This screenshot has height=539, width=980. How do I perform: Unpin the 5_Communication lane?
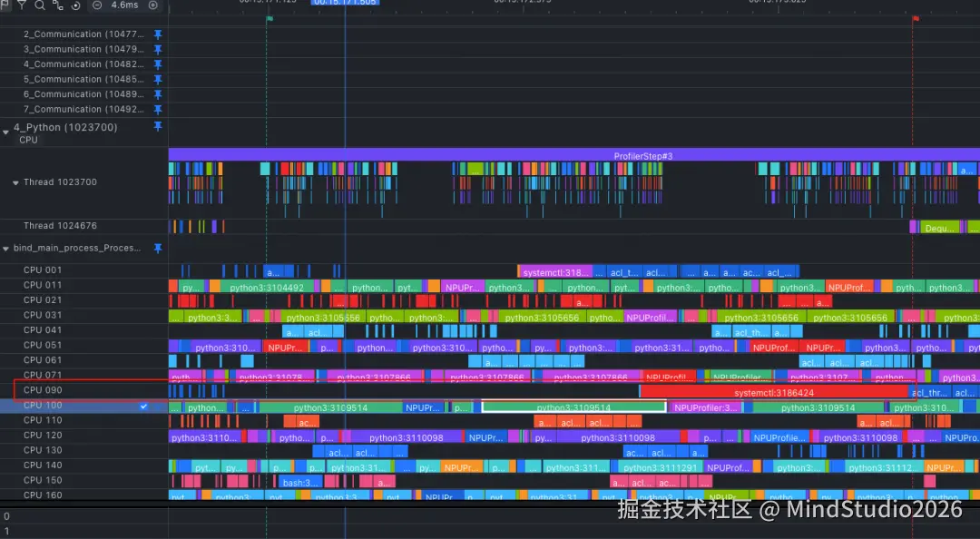[158, 80]
